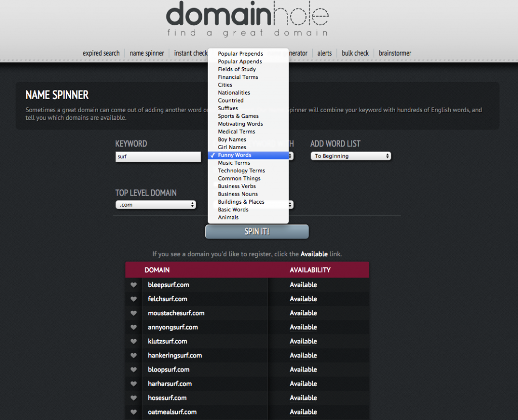Click the Available link for bleepsurf.com

[x=303, y=285]
